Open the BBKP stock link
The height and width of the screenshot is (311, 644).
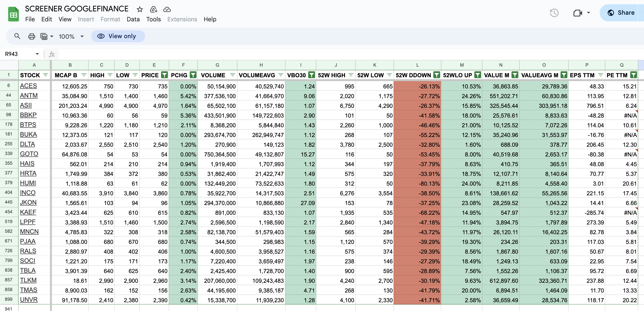coord(28,115)
